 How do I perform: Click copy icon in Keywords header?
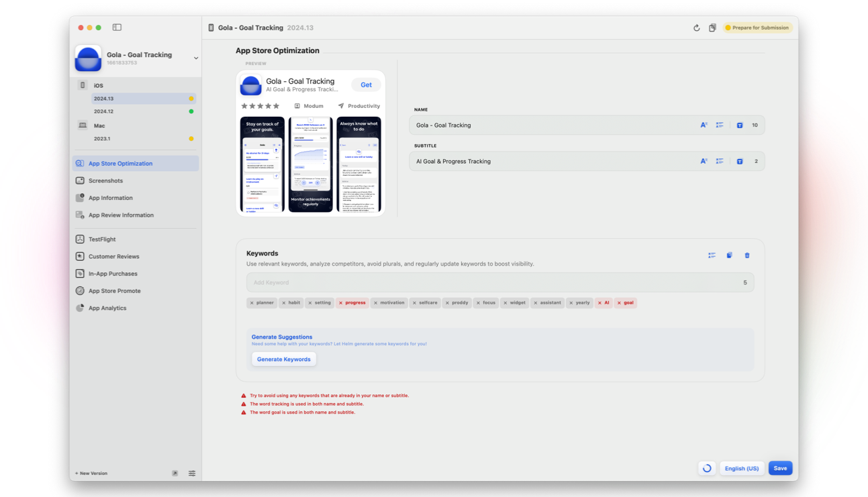[x=729, y=256]
